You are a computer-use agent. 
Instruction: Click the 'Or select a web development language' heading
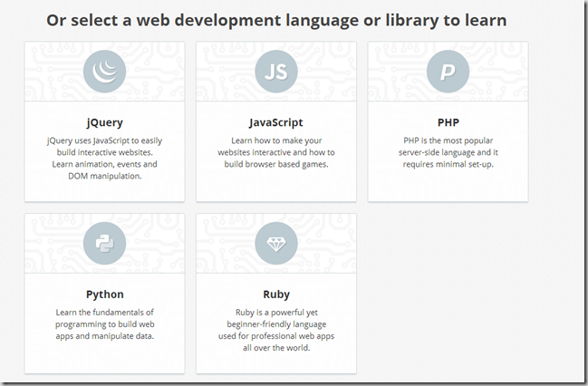[276, 19]
